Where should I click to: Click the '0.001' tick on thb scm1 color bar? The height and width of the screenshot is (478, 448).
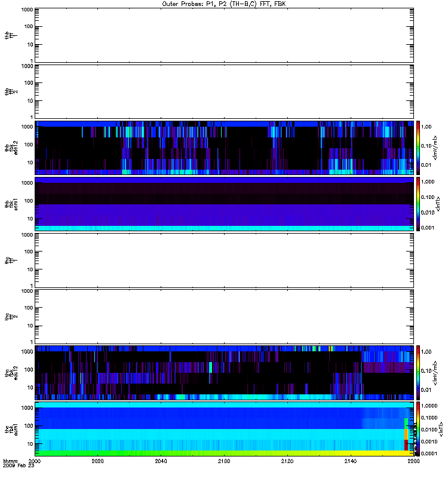428,228
